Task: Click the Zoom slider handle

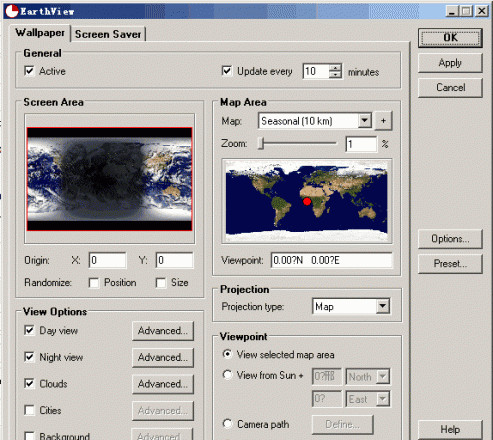Action: (x=262, y=144)
